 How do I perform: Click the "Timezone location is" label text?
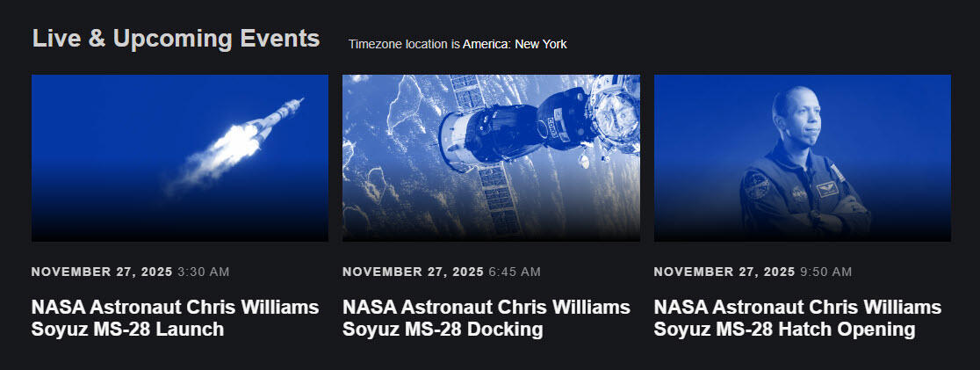[x=404, y=44]
